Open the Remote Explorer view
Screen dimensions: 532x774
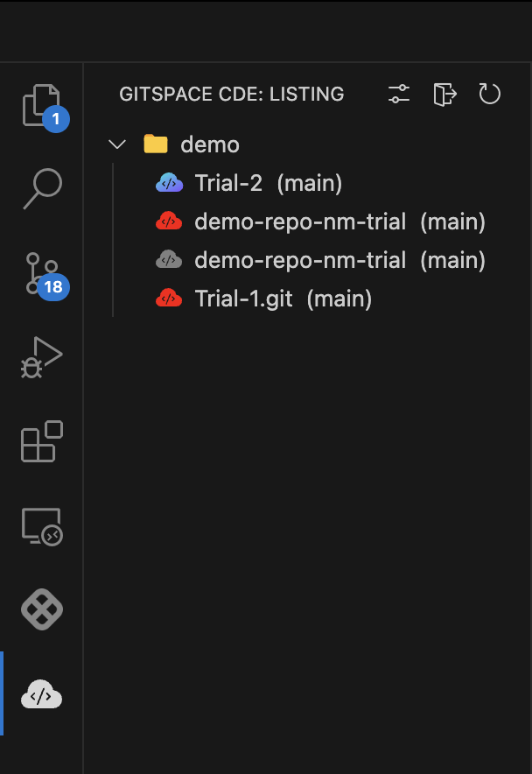[42, 526]
